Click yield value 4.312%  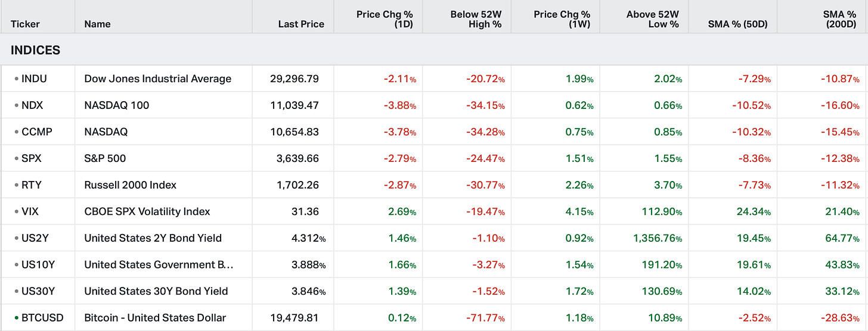[x=310, y=238]
